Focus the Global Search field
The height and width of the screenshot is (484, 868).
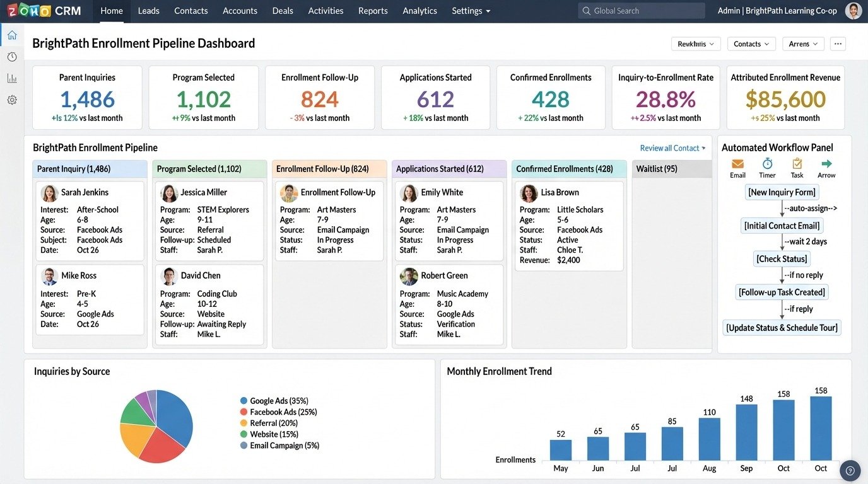pos(642,11)
